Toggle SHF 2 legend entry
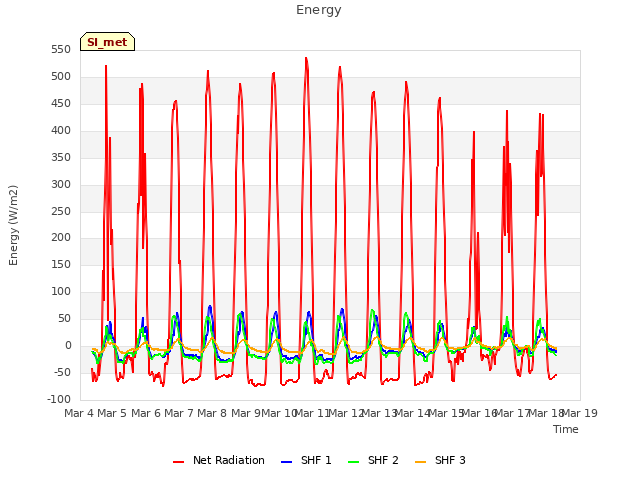 click(x=373, y=460)
